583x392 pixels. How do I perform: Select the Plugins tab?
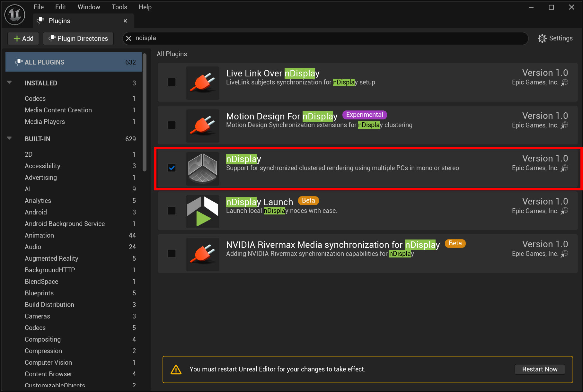(83, 21)
